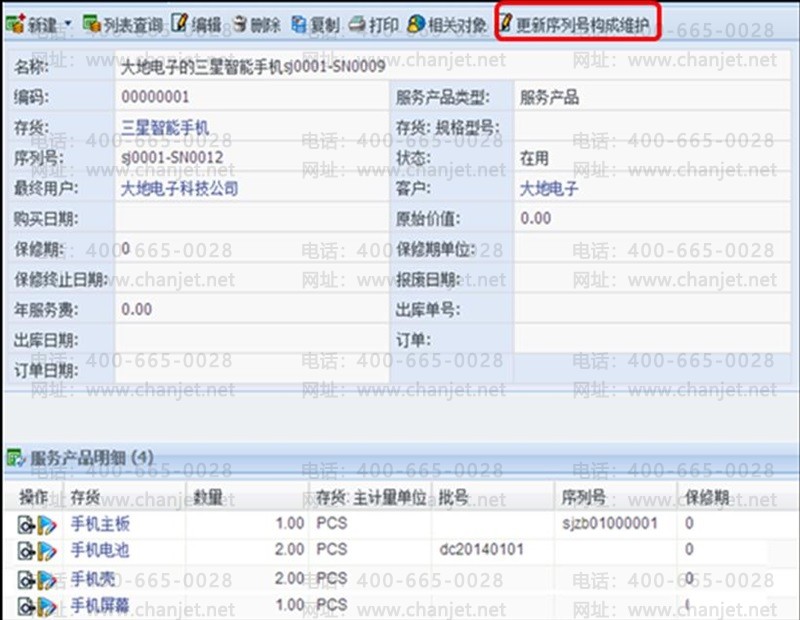The width and height of the screenshot is (800, 620).
Task: Click the 保修期 column header
Action: click(707, 497)
